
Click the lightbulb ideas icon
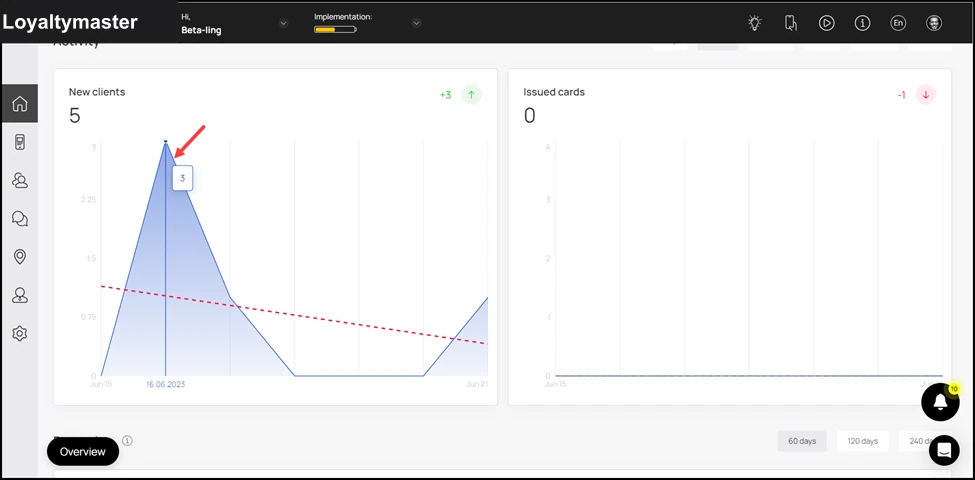(x=754, y=23)
